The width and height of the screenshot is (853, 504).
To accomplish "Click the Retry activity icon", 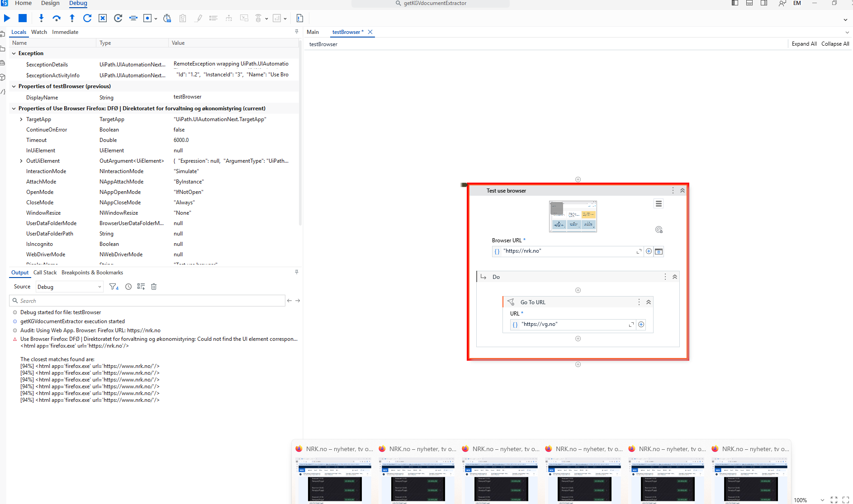I will click(87, 18).
